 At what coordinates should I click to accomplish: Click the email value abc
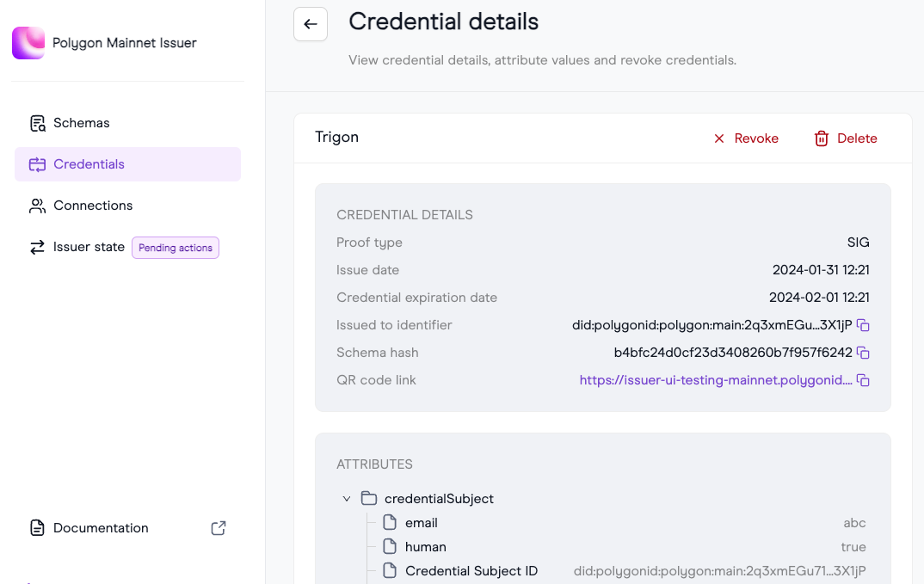point(854,523)
